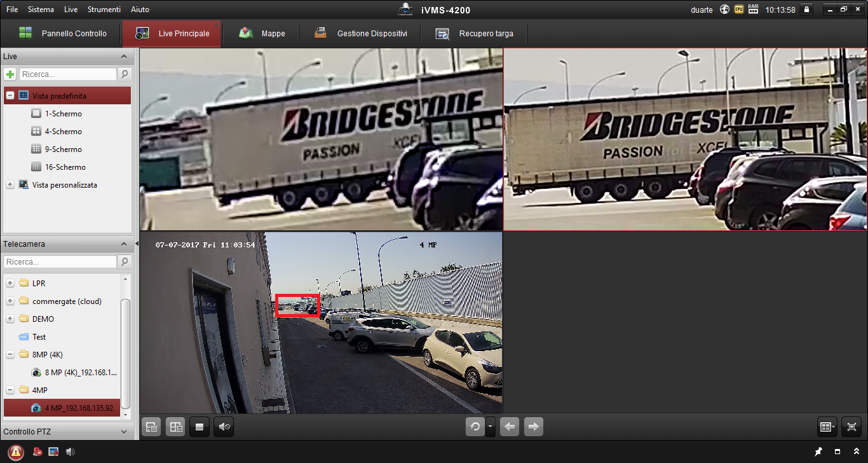The width and height of the screenshot is (868, 463).
Task: Open the File menu
Action: pos(12,10)
